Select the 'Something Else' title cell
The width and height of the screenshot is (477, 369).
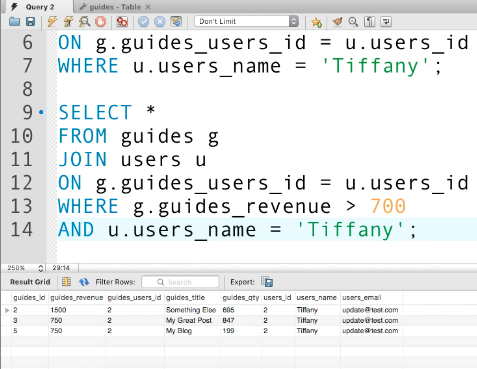[192, 310]
